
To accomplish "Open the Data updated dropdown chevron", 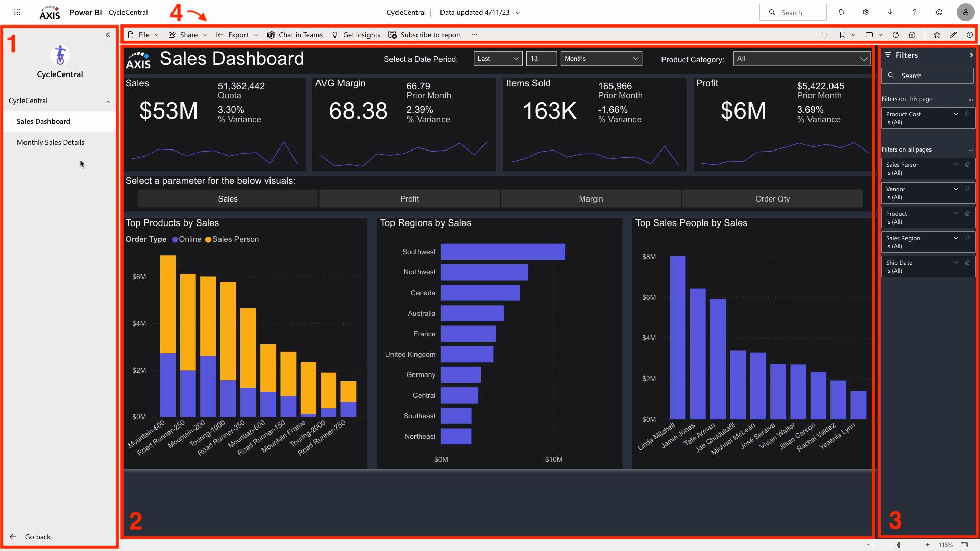I will pyautogui.click(x=518, y=13).
